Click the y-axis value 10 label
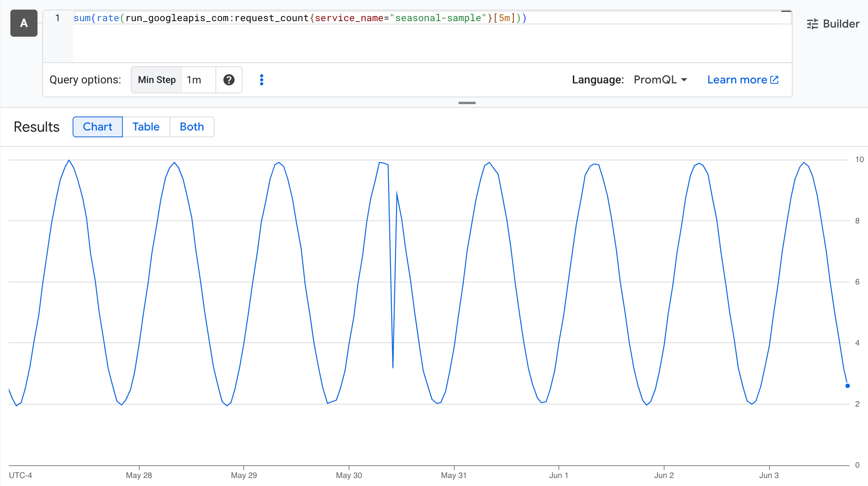 point(859,160)
